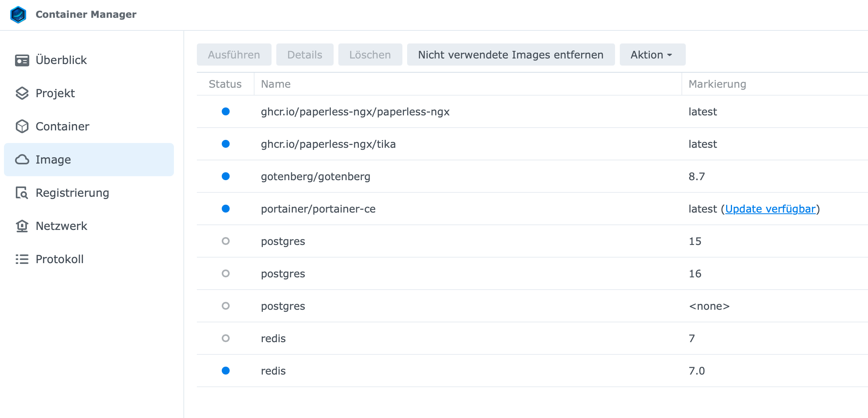
Task: Open the Registrierung section
Action: point(89,193)
